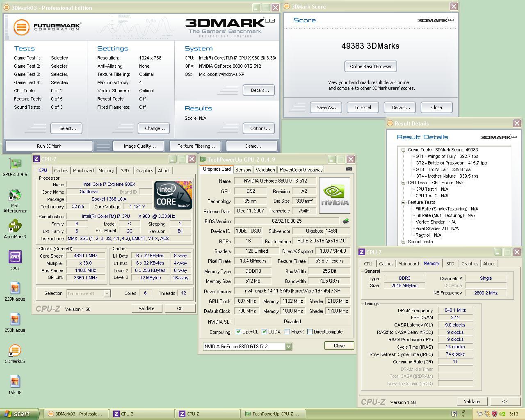
Task: Click the CPU name field Intel Core i7 Extreme 980X
Action: pos(109,185)
